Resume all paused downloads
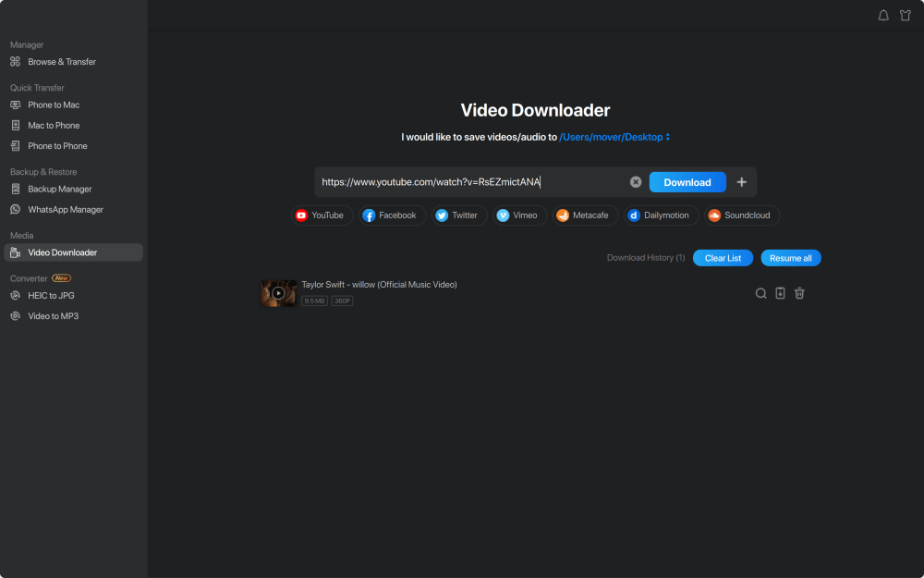 tap(791, 257)
